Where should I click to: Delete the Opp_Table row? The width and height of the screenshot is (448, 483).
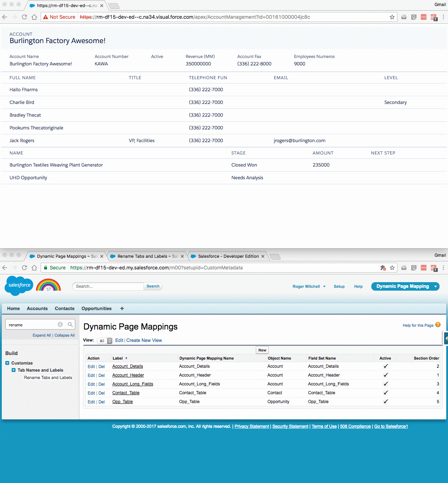(x=101, y=402)
